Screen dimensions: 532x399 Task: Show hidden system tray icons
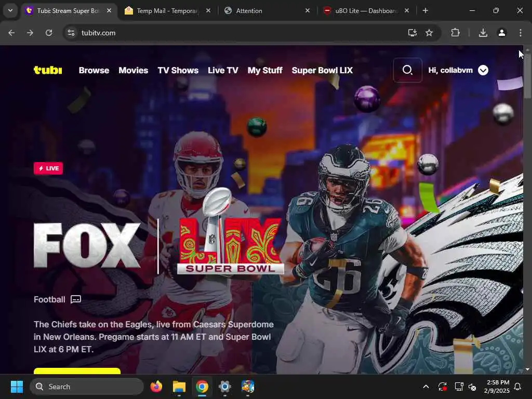426,387
